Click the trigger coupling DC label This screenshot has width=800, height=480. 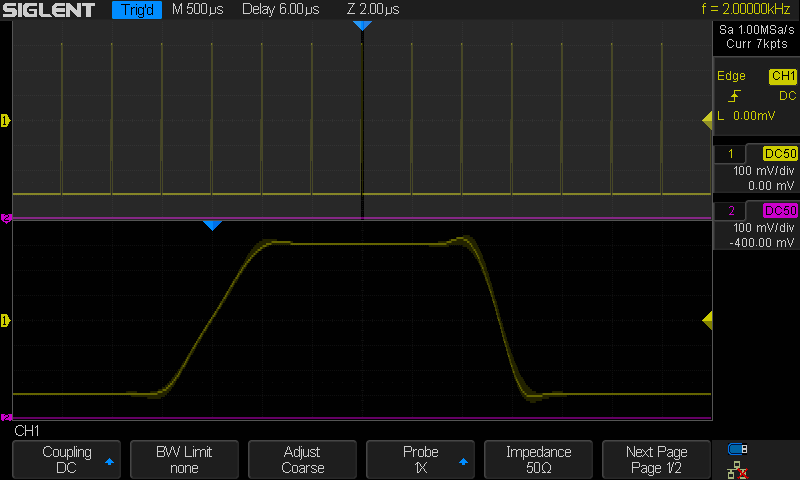click(787, 96)
